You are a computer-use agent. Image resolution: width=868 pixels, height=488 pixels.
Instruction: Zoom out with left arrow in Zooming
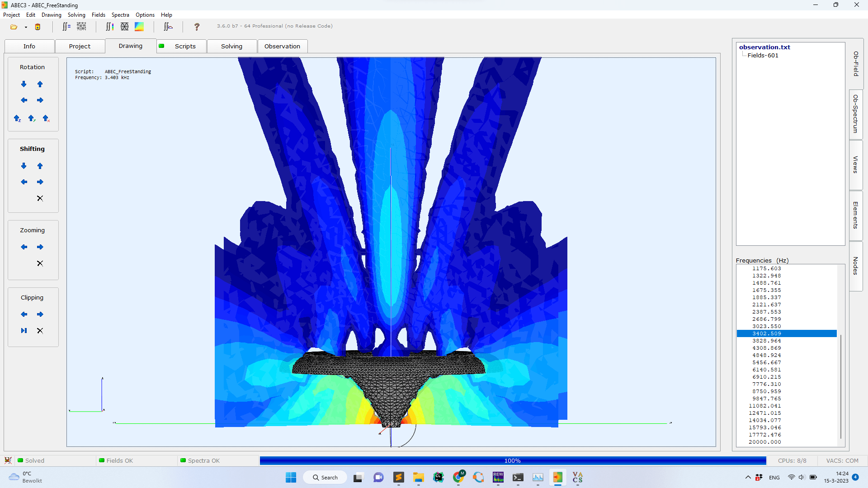coord(24,247)
